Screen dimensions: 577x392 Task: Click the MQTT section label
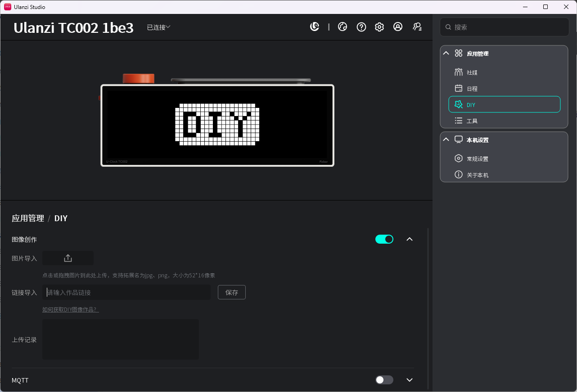[20, 380]
